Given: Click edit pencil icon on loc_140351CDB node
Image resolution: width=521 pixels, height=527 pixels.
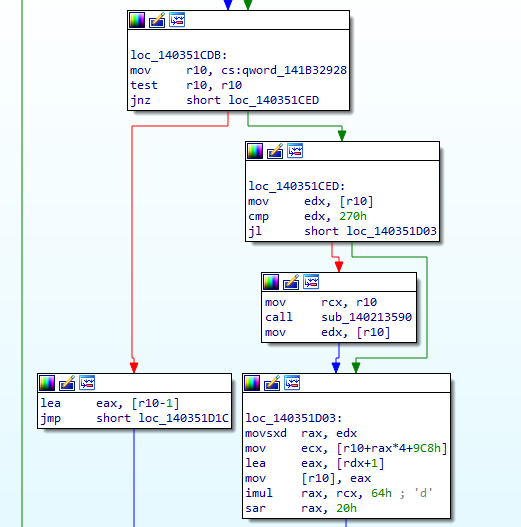Looking at the screenshot, I should tap(157, 20).
